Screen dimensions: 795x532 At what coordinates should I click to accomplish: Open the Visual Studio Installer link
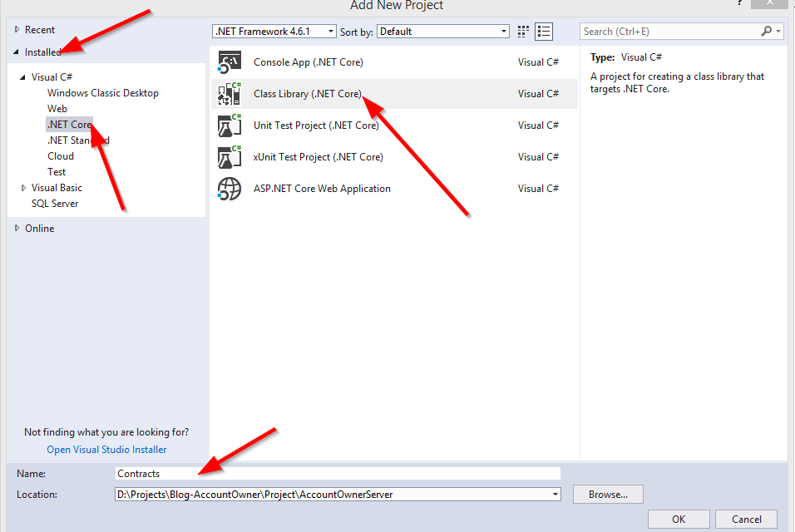(x=106, y=450)
